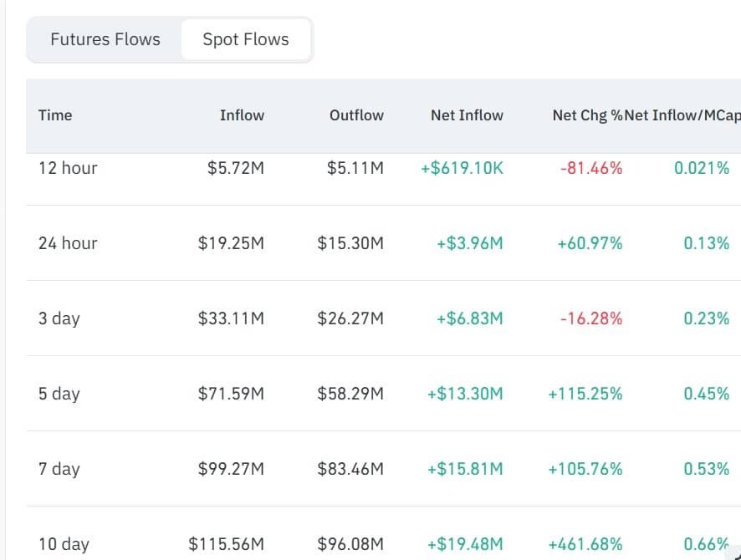Select the 24 hour row label
This screenshot has height=560, width=741.
coord(68,243)
